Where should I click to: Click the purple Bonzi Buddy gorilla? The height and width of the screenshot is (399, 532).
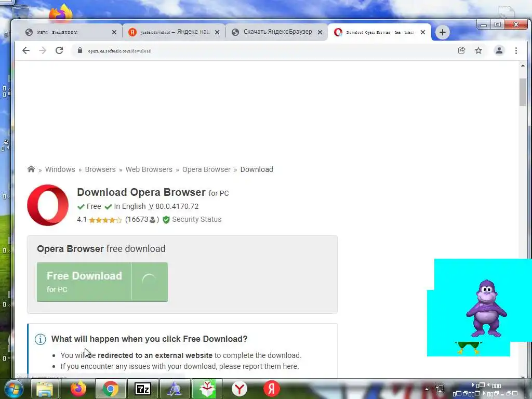[x=486, y=308]
